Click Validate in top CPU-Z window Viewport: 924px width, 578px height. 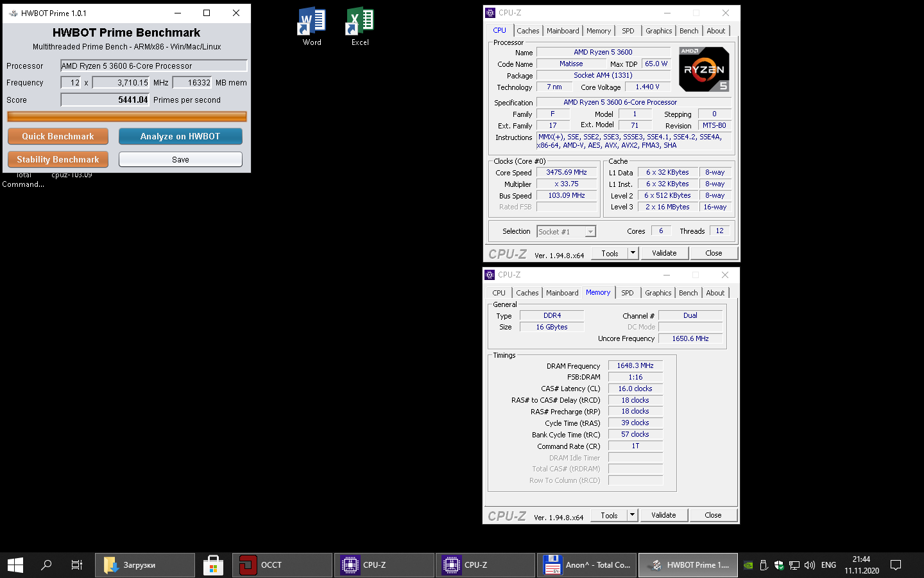(664, 253)
